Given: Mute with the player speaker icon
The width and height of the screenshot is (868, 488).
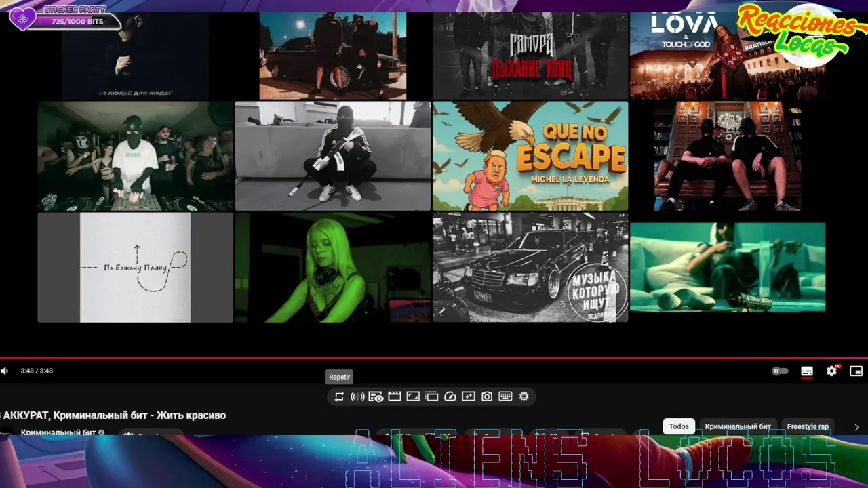Looking at the screenshot, I should 5,371.
